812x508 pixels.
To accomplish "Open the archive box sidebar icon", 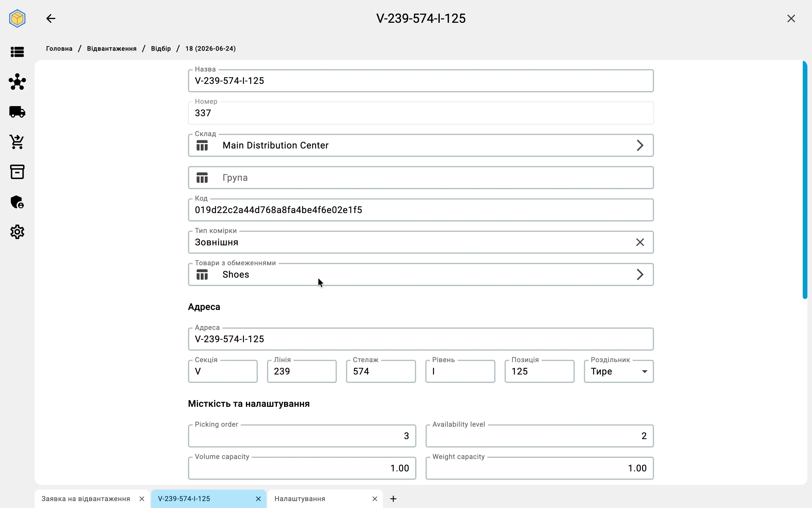I will (x=17, y=172).
